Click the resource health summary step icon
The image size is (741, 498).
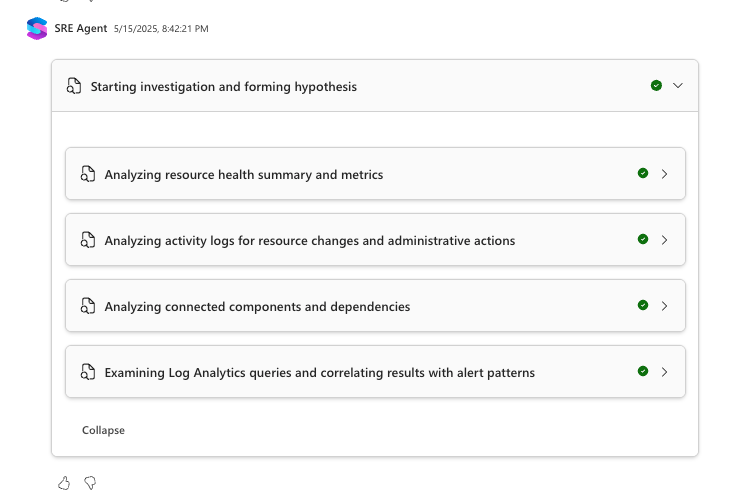87,174
